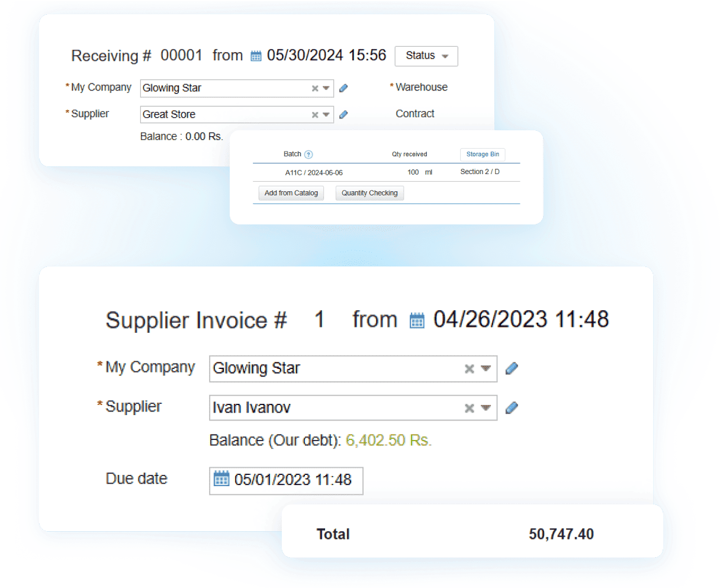Click the Quantity Checking button
720x588 pixels.
[x=369, y=192]
